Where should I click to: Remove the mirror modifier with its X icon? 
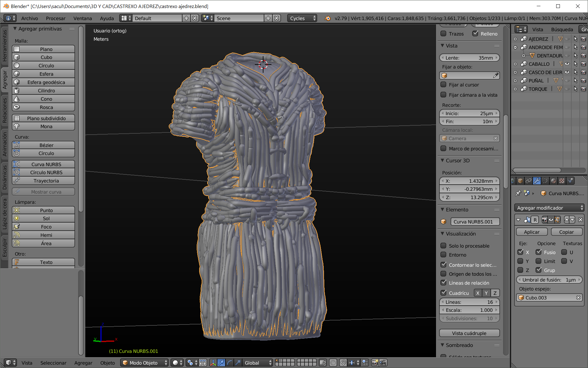580,220
